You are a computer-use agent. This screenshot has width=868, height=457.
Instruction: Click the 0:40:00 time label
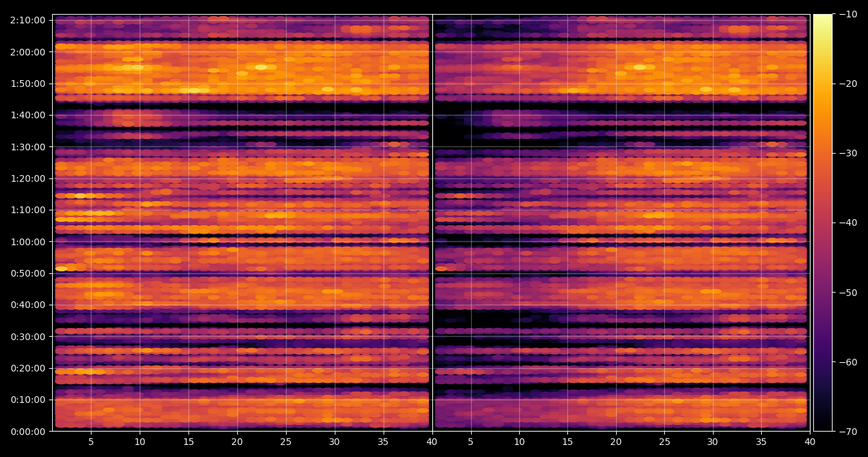[27, 305]
